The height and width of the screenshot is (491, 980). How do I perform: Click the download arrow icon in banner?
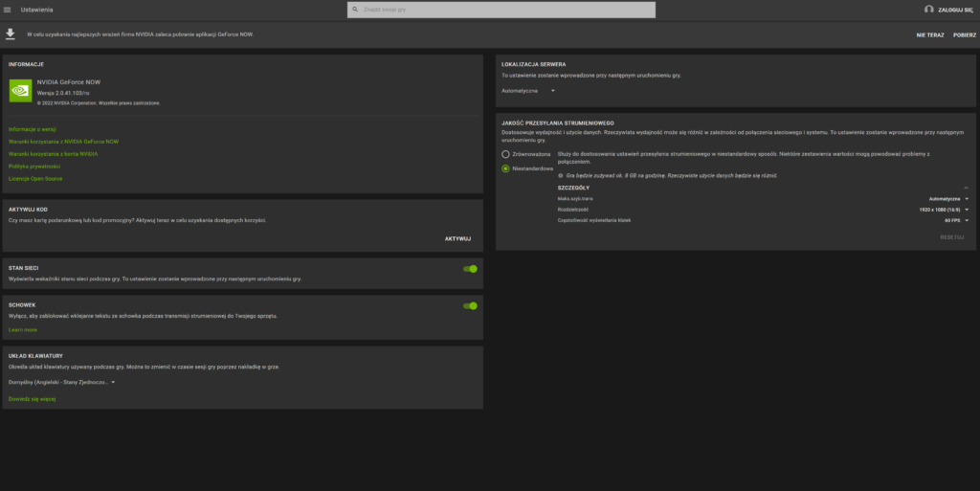(x=10, y=34)
